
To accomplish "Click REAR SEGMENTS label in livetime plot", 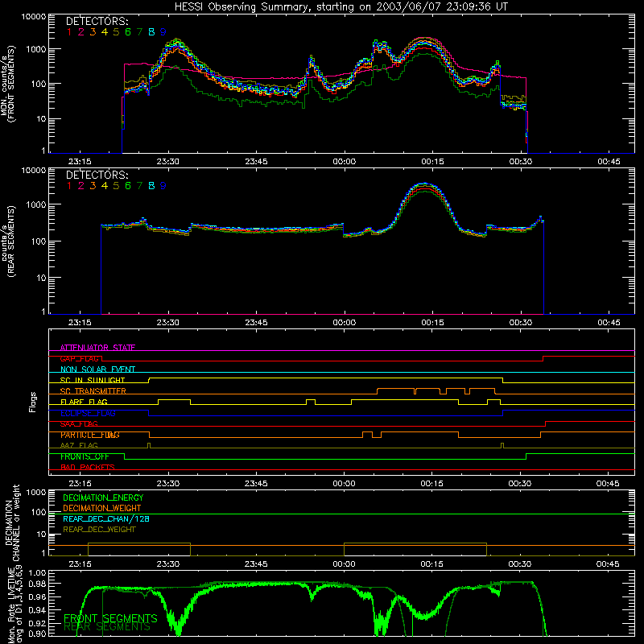I will 107,627.
